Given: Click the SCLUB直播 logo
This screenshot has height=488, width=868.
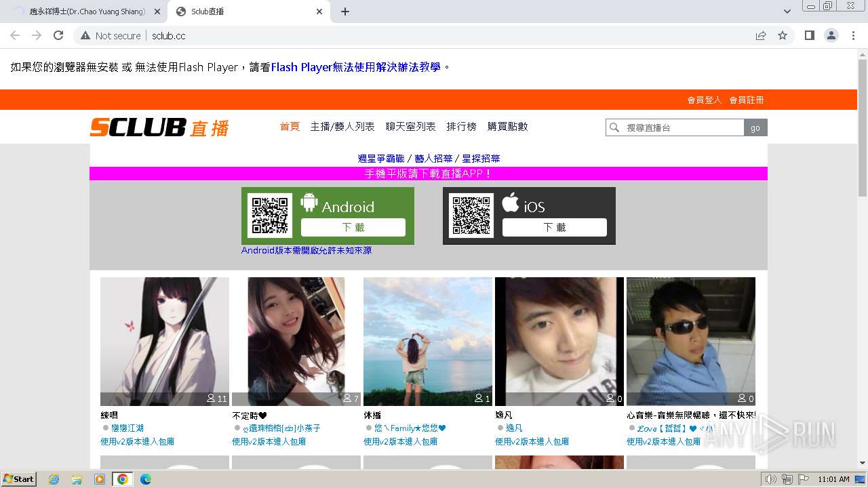Looking at the screenshot, I should pos(160,127).
